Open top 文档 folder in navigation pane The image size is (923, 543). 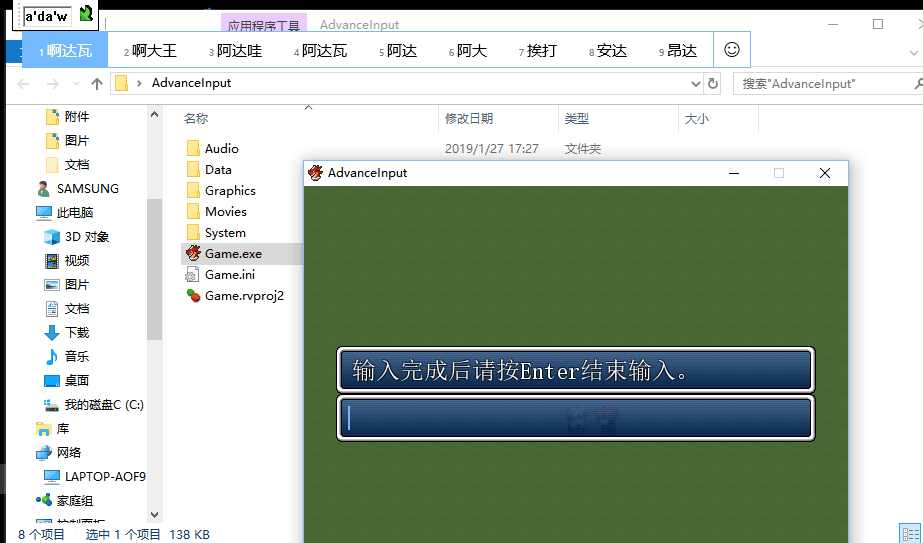point(77,164)
